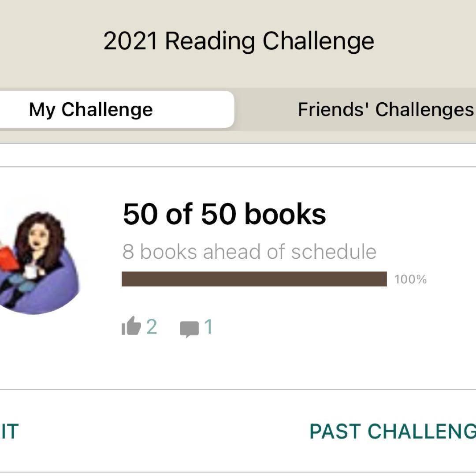The image size is (476, 476).
Task: Open the comments count showing 1
Action: 208,327
